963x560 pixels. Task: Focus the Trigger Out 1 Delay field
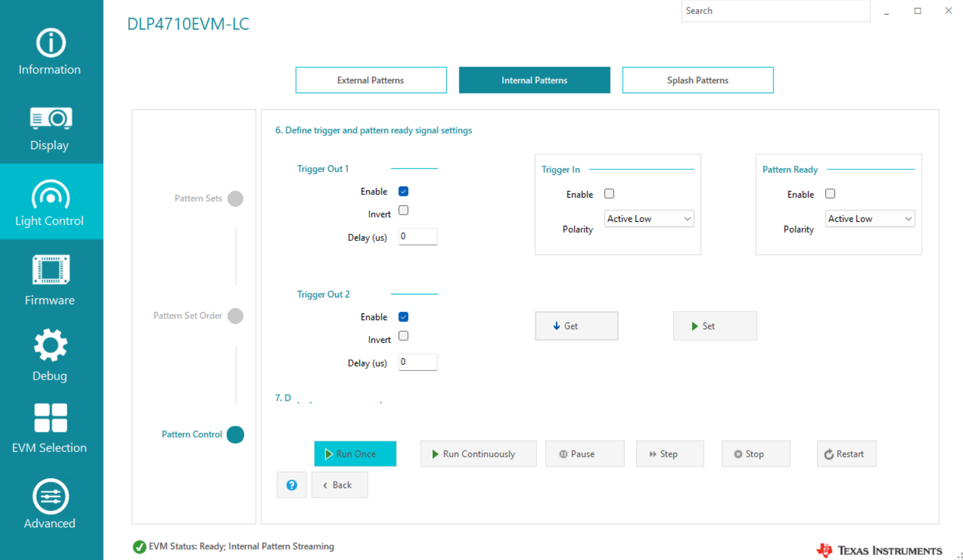[x=418, y=236]
